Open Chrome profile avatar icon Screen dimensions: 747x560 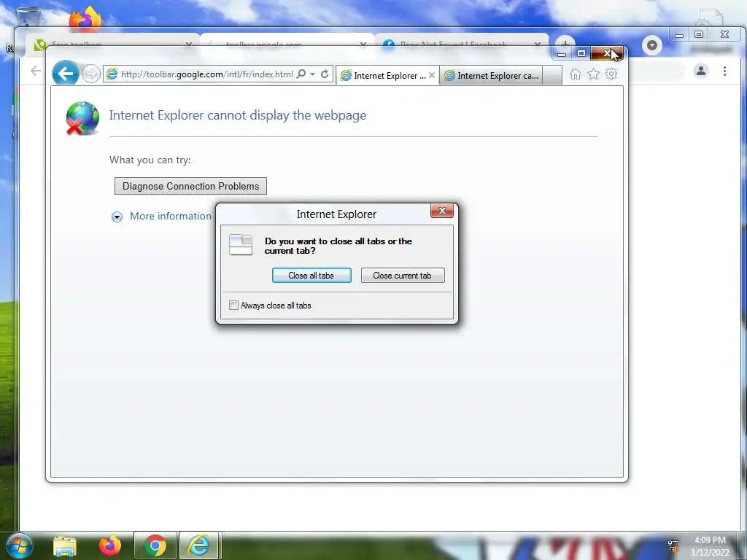point(701,71)
